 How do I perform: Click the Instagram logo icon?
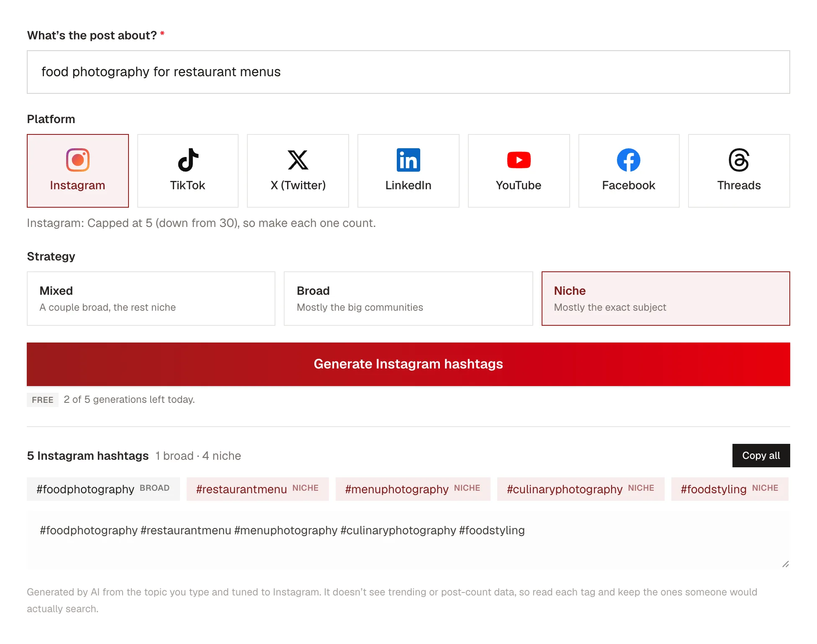click(x=78, y=160)
